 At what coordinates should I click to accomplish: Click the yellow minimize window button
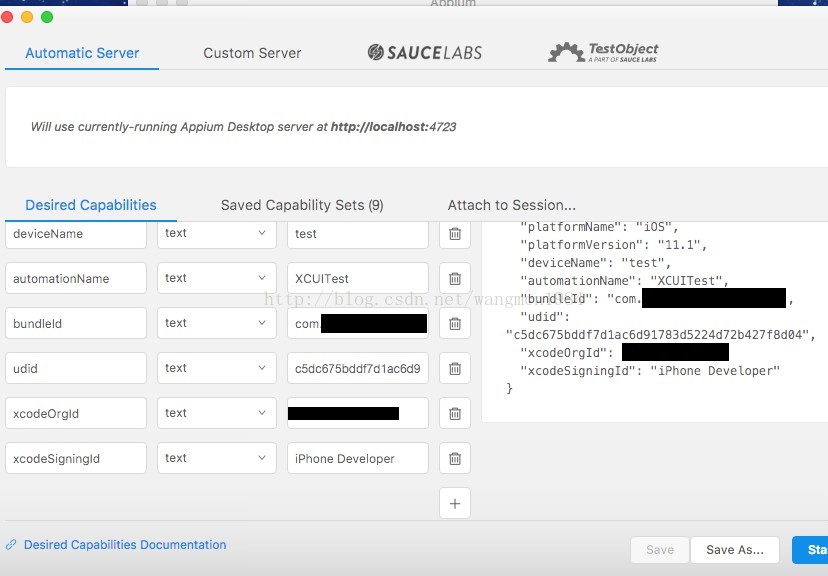(x=27, y=17)
